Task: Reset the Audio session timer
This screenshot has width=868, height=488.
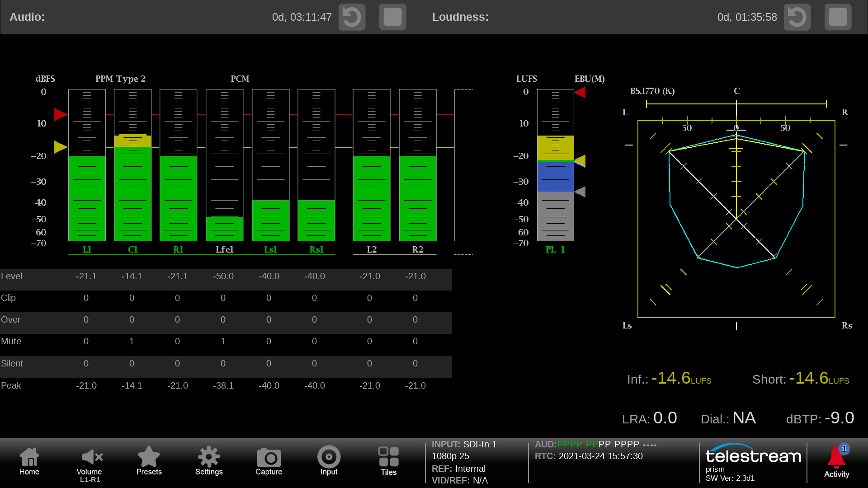Action: click(352, 17)
